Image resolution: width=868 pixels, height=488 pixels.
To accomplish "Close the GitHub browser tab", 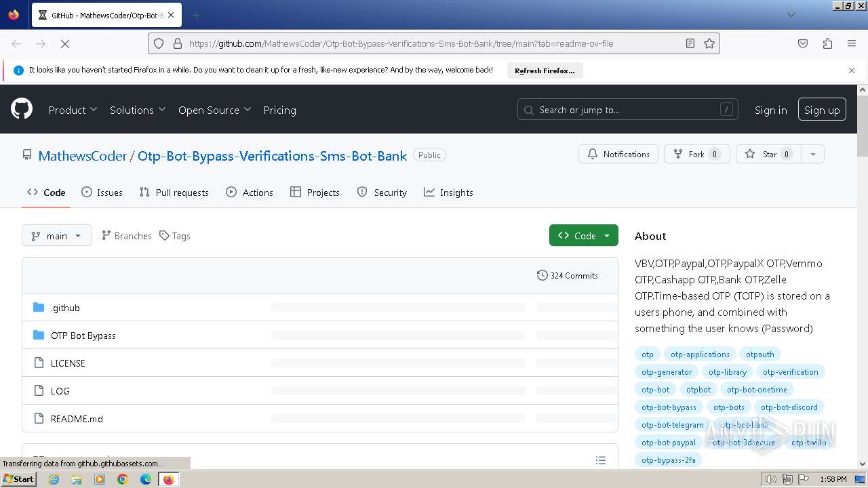I will click(x=171, y=15).
